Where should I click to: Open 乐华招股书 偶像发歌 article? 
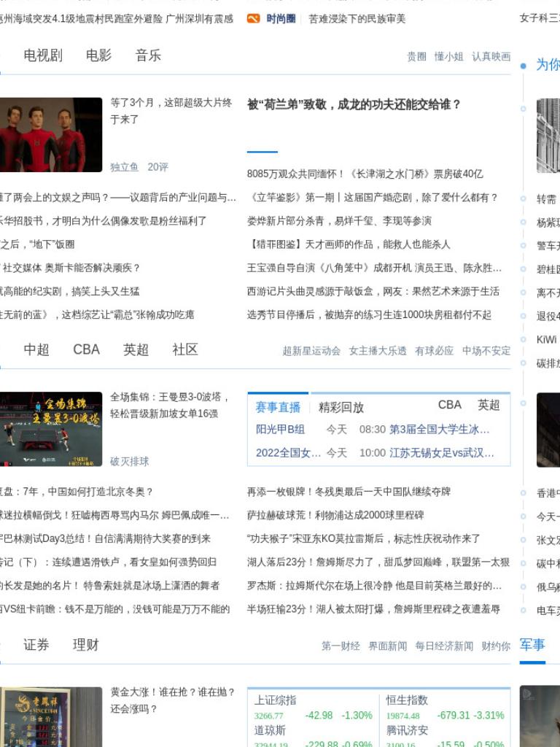tap(104, 220)
